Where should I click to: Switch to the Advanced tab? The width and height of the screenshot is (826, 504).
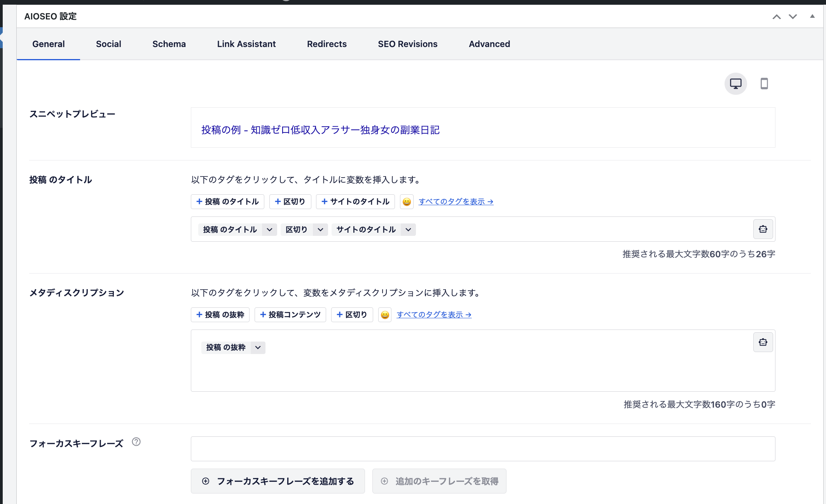click(x=490, y=44)
